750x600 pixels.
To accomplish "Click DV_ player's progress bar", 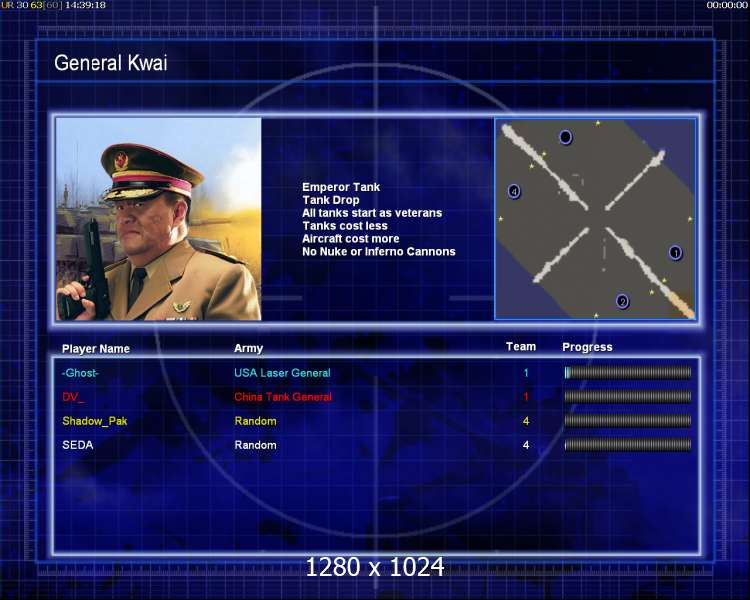I will coord(628,396).
